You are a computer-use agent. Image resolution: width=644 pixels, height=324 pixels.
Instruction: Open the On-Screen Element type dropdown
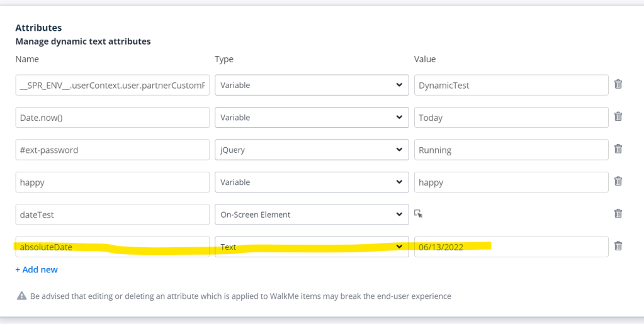tap(311, 215)
